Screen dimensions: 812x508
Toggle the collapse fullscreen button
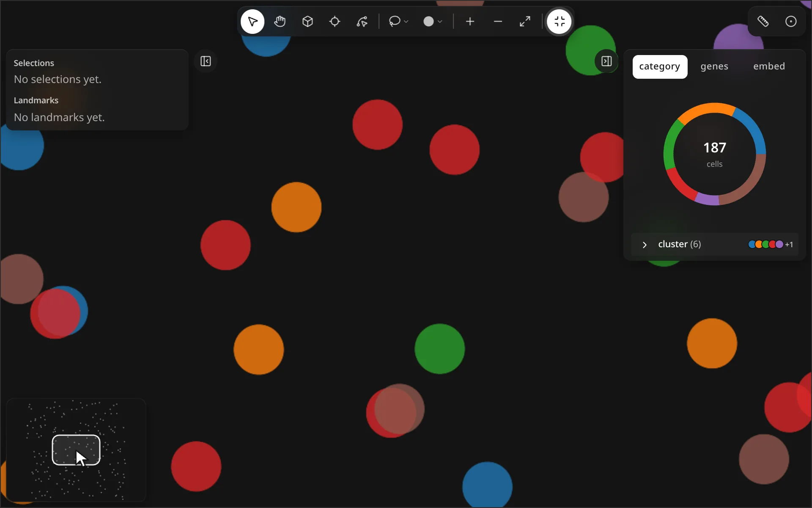(x=560, y=22)
